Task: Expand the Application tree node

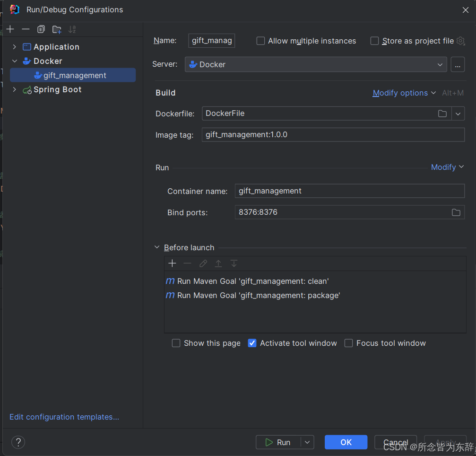Action: click(x=14, y=47)
